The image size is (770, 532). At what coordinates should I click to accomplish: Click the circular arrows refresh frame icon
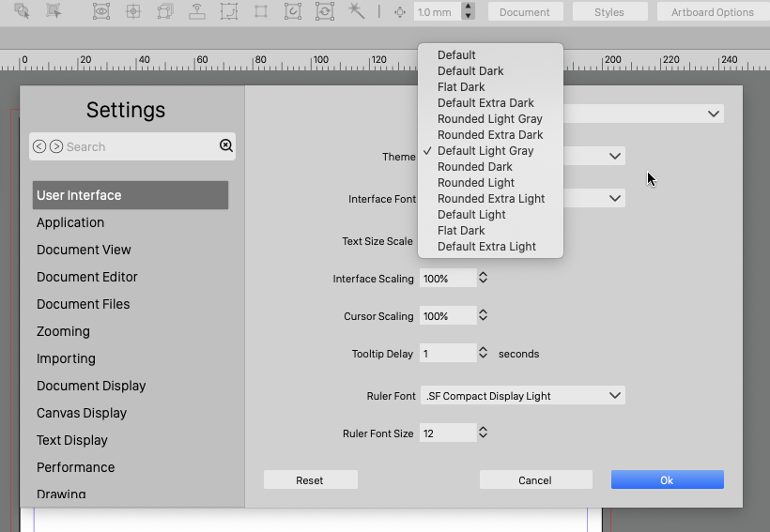click(325, 11)
